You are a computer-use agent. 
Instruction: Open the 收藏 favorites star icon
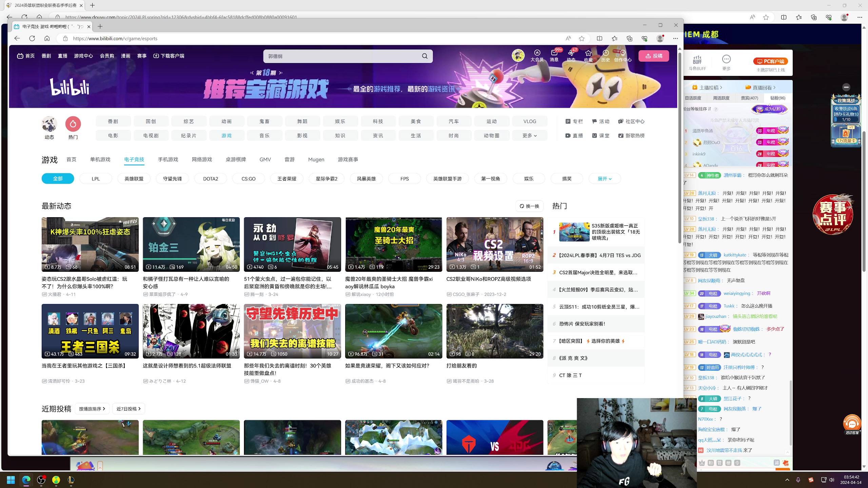[x=588, y=56]
